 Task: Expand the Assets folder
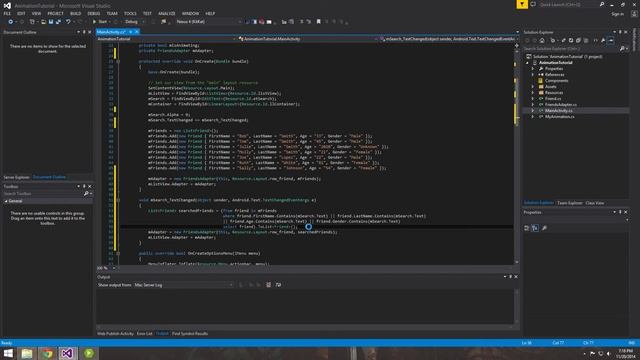click(x=533, y=87)
